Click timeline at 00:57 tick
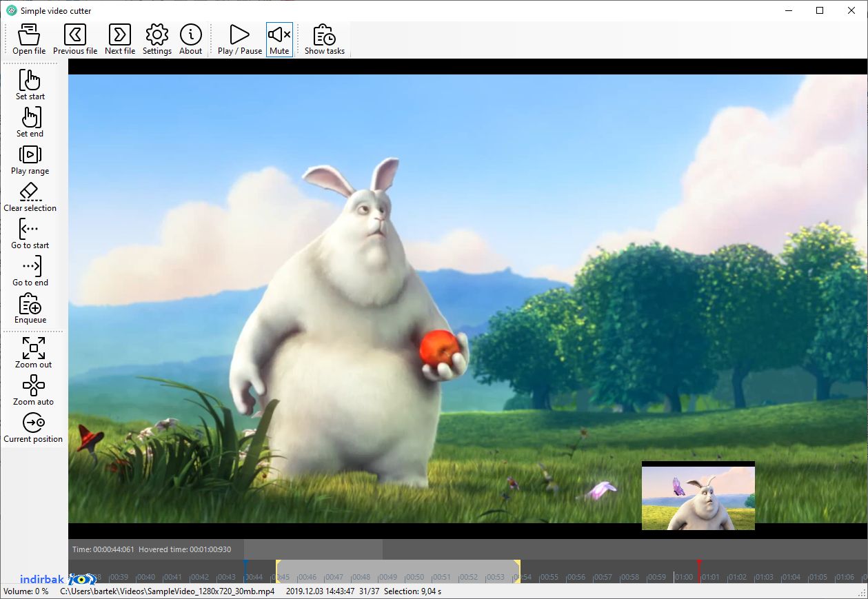Image resolution: width=868 pixels, height=599 pixels. 603,577
